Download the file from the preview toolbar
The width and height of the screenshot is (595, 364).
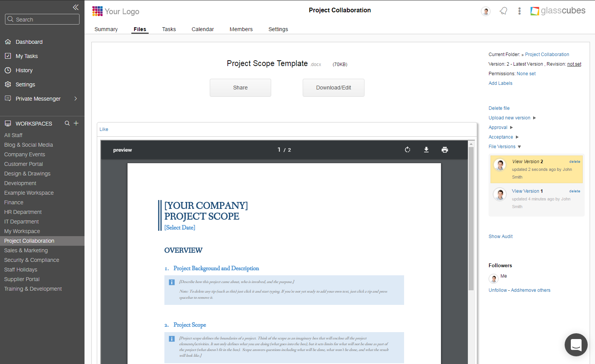tap(426, 150)
